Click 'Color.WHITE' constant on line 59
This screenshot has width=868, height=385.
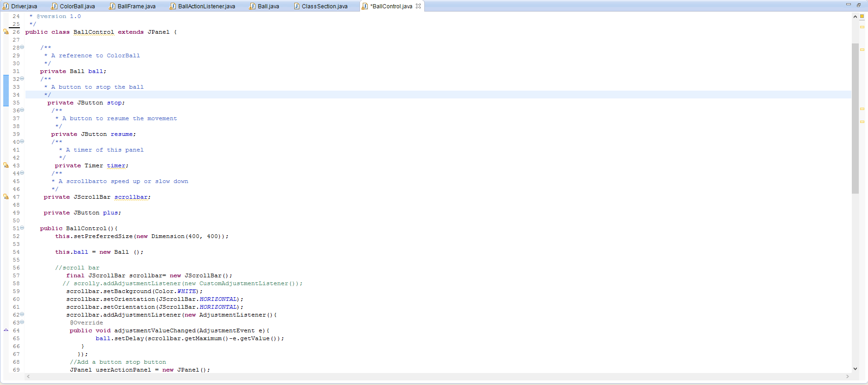(x=175, y=291)
